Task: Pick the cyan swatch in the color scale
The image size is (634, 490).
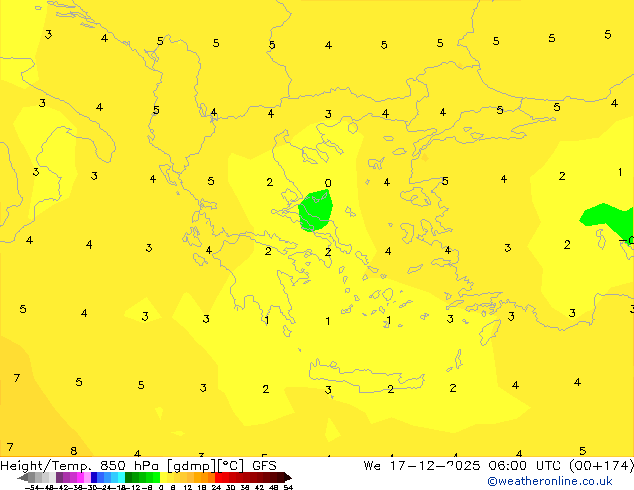Action: 121,477
